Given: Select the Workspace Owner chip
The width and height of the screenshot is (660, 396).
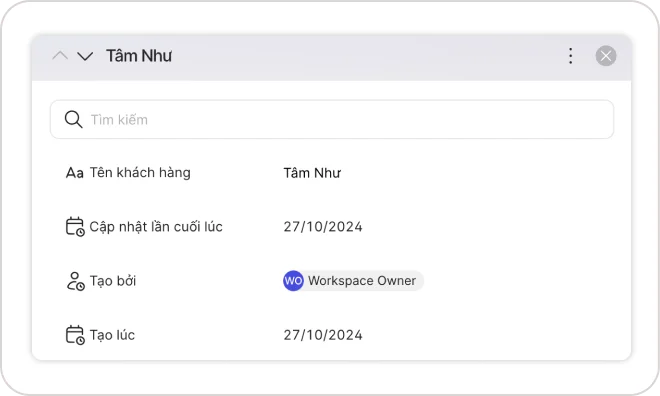Looking at the screenshot, I should [353, 281].
